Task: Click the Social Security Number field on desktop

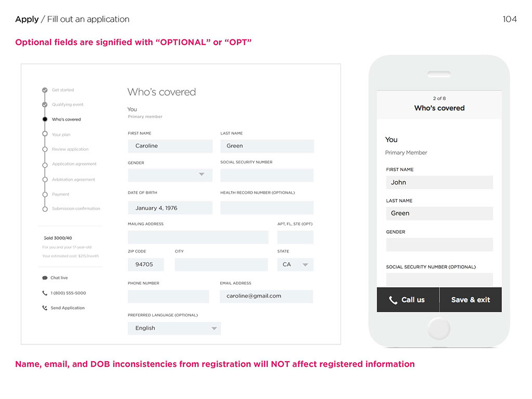Action: 267,176
